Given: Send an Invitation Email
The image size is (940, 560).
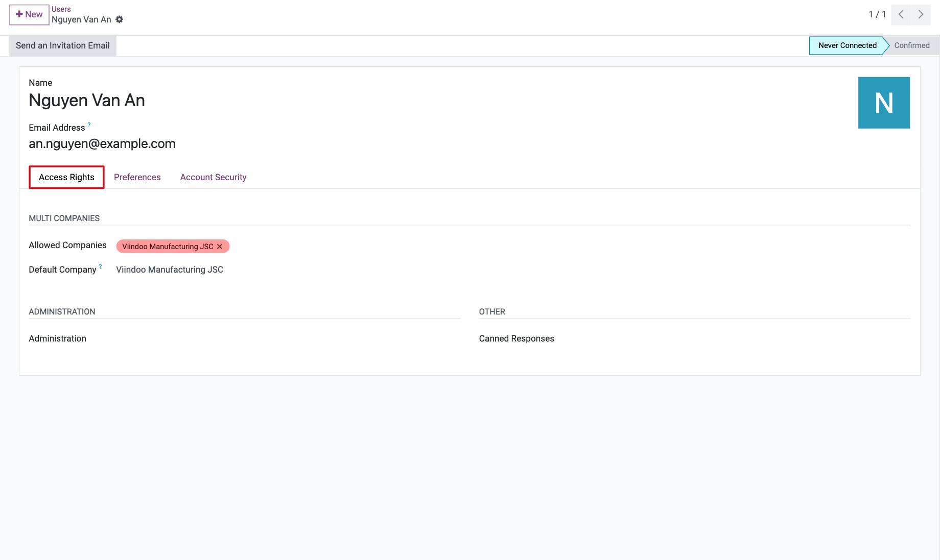Looking at the screenshot, I should pos(63,45).
